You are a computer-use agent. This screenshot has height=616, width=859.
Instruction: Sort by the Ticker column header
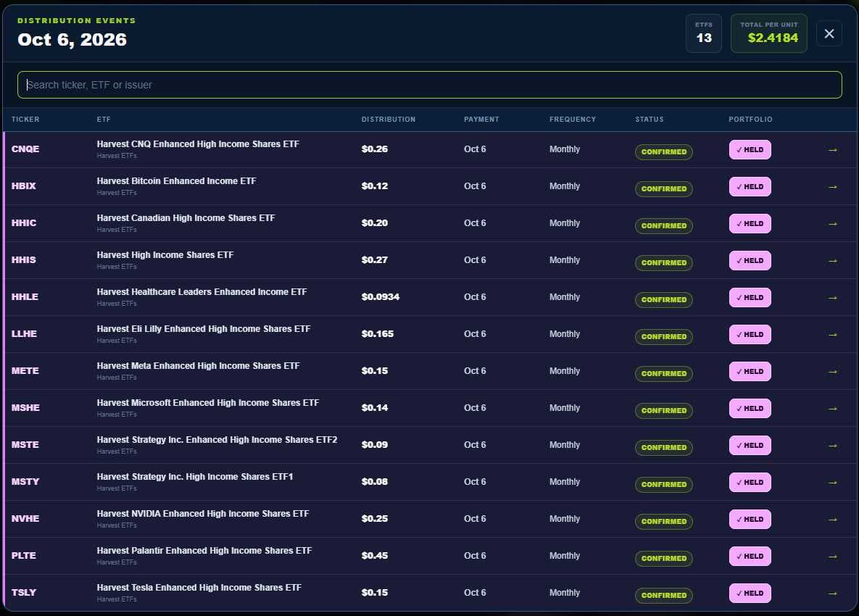tap(25, 120)
